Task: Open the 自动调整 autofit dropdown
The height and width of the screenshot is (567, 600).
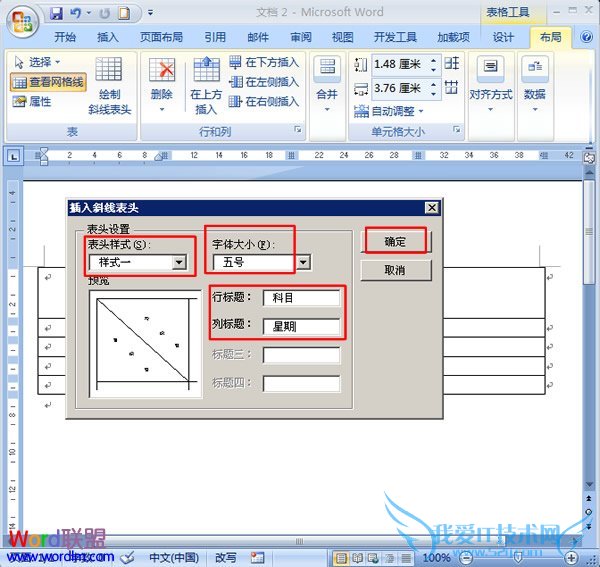Action: (x=389, y=111)
